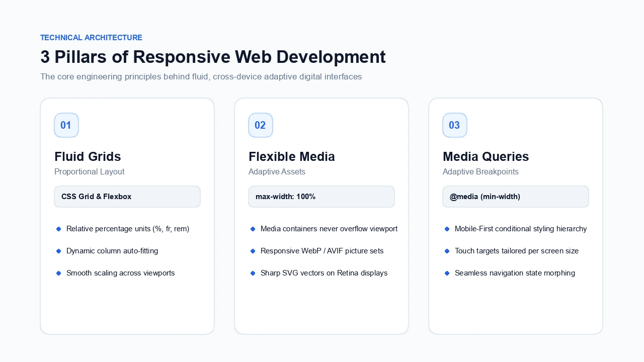Image resolution: width=644 pixels, height=362 pixels.
Task: Click the Adaptive Breakpoints subtitle
Action: 480,171
